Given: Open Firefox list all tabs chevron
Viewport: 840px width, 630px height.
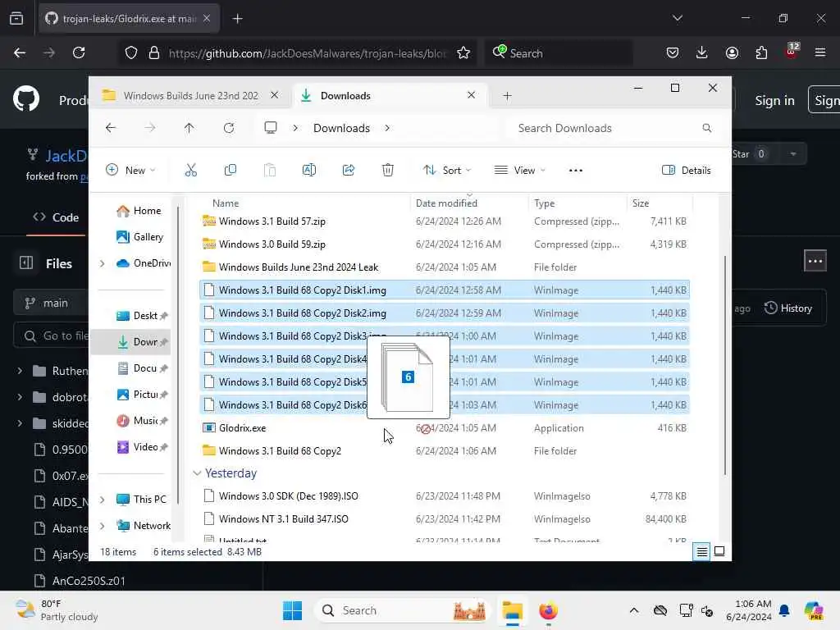Looking at the screenshot, I should click(677, 18).
